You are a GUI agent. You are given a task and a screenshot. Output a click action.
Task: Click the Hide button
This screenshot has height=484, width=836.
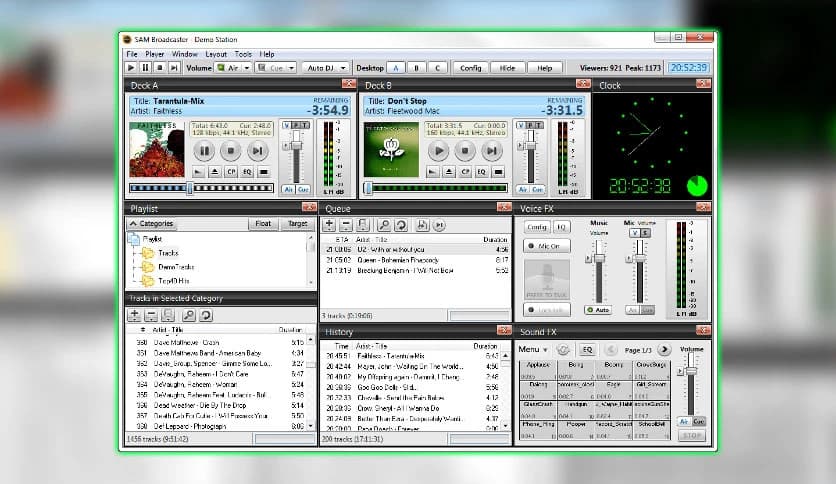click(x=507, y=68)
